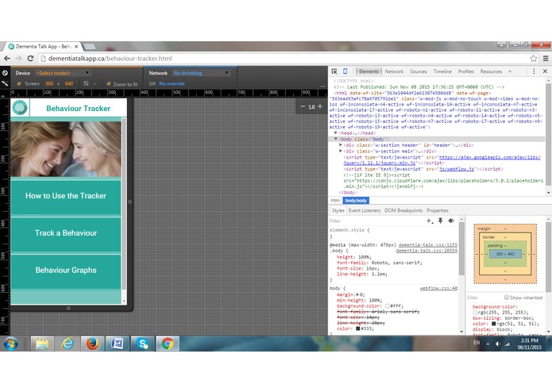Viewport: 552px width, 392px height.
Task: Tap Track a Behaviour button
Action: coord(66,233)
